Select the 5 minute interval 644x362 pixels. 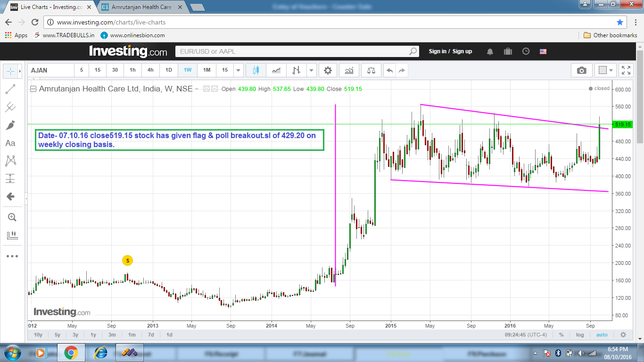click(x=82, y=70)
